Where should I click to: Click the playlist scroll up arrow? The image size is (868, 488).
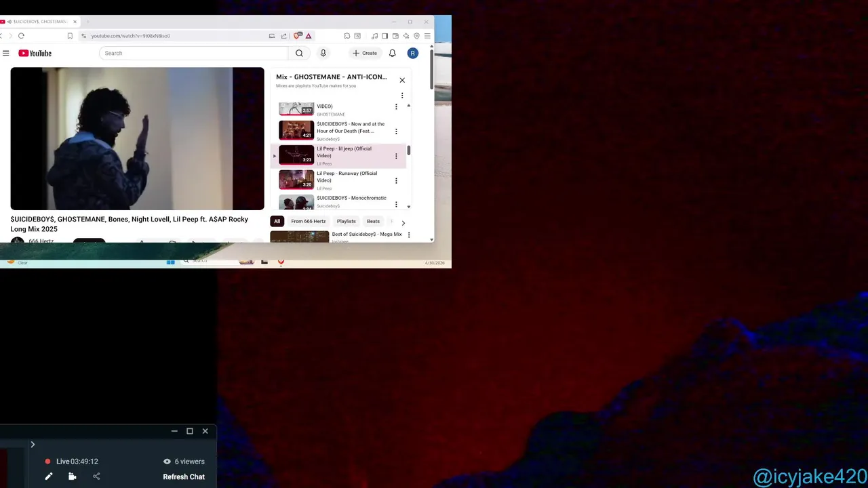pos(408,106)
